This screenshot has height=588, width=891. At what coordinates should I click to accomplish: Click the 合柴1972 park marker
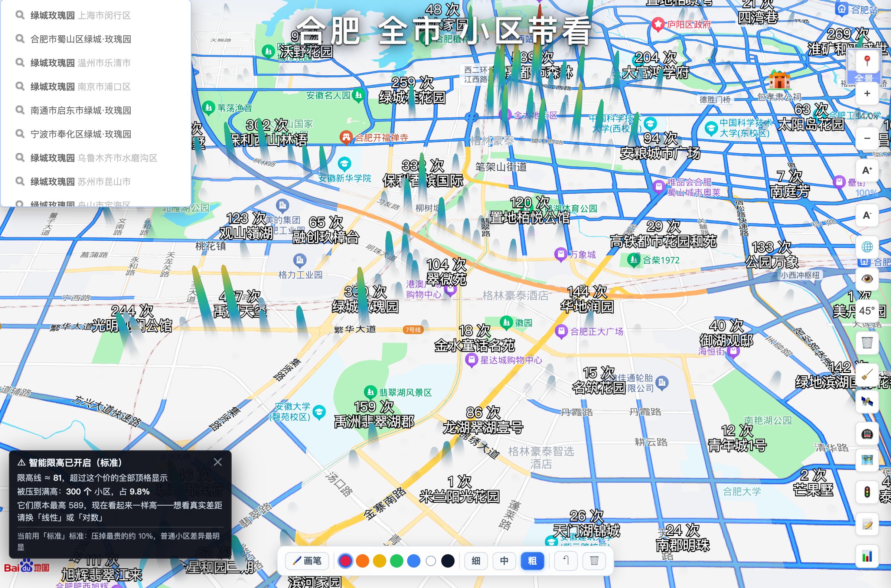[633, 260]
